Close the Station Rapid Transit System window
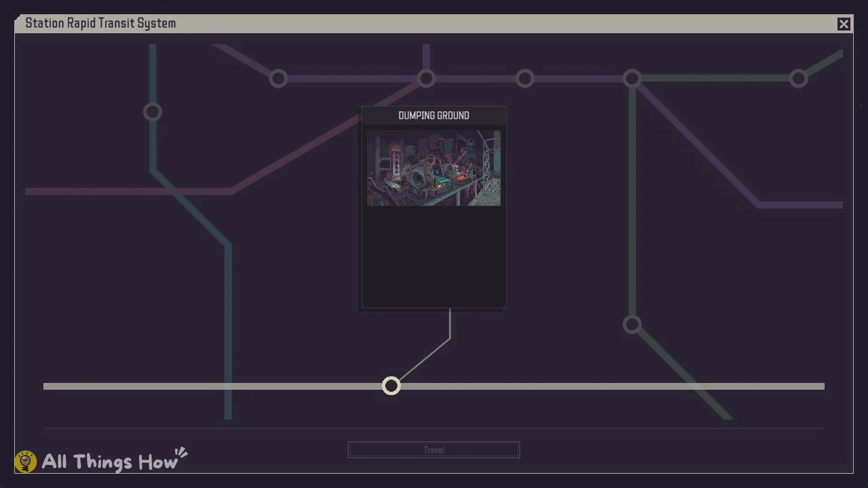This screenshot has width=868, height=488. click(844, 24)
